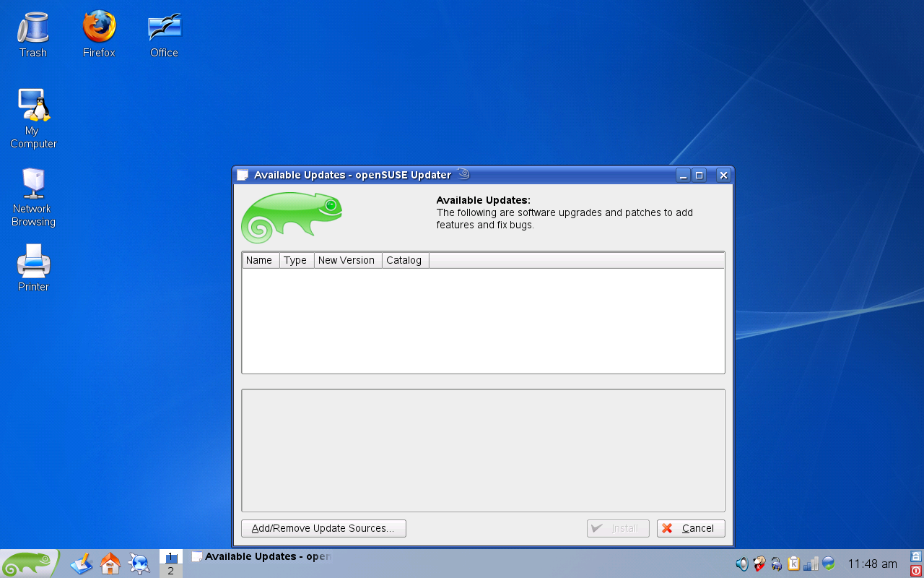Image resolution: width=924 pixels, height=578 pixels.
Task: Open the Klipper clipboard tray icon
Action: click(794, 564)
